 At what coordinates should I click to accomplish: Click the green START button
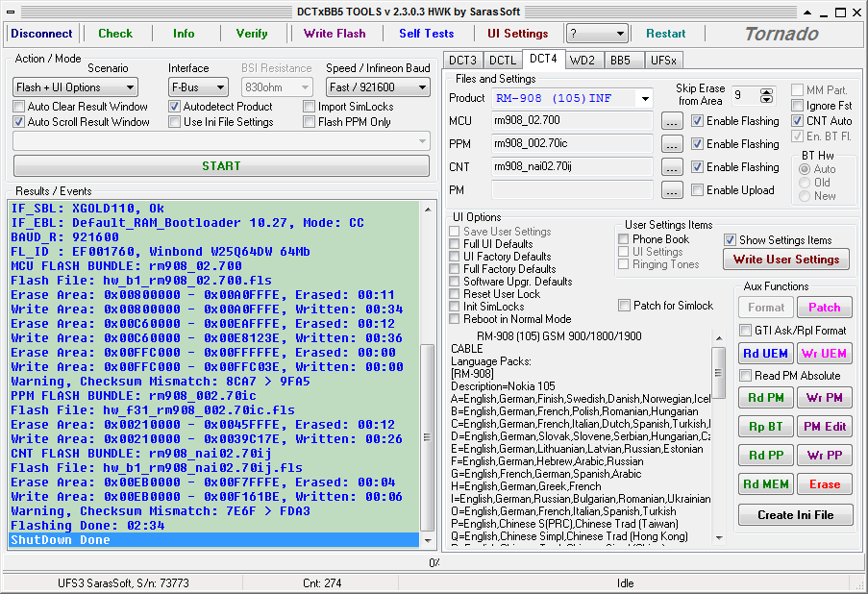pos(221,166)
